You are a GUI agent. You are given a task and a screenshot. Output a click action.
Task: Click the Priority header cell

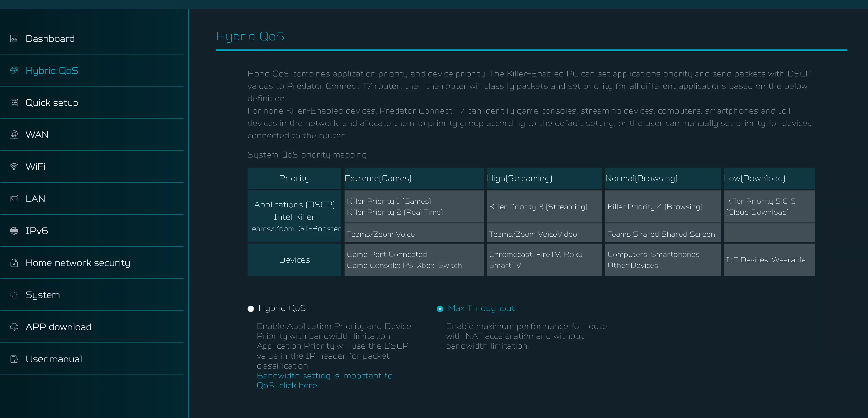tap(294, 178)
